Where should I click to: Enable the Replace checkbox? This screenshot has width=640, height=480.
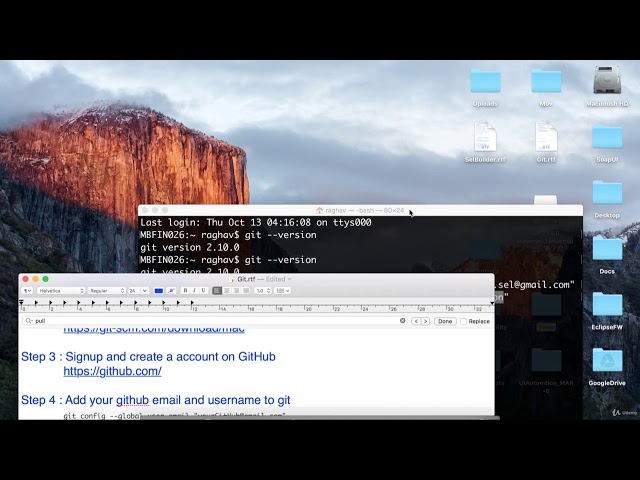pyautogui.click(x=464, y=321)
